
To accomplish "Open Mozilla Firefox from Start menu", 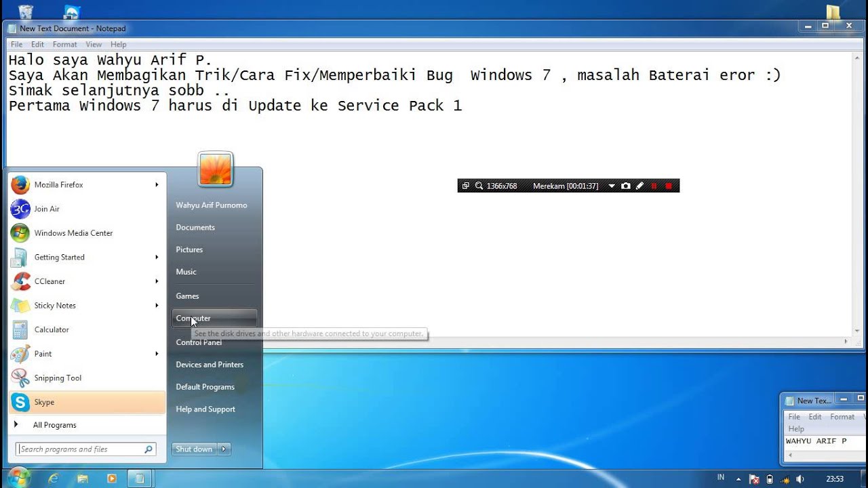I will pyautogui.click(x=87, y=184).
